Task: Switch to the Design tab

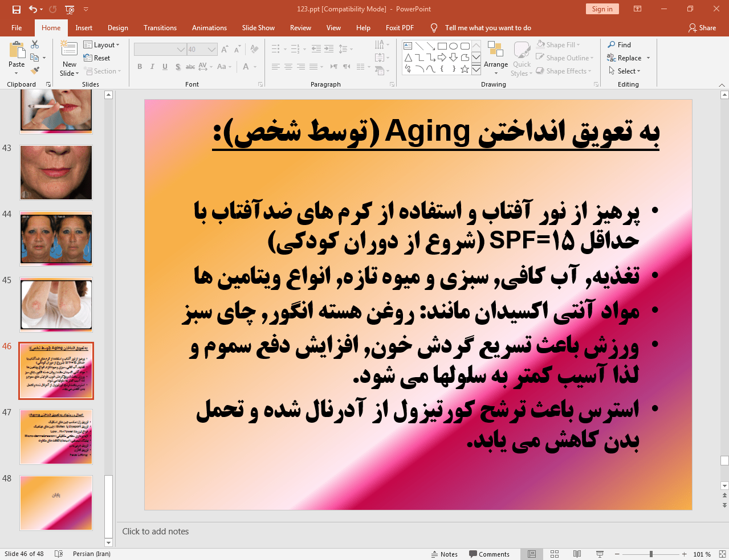Action: coord(118,28)
